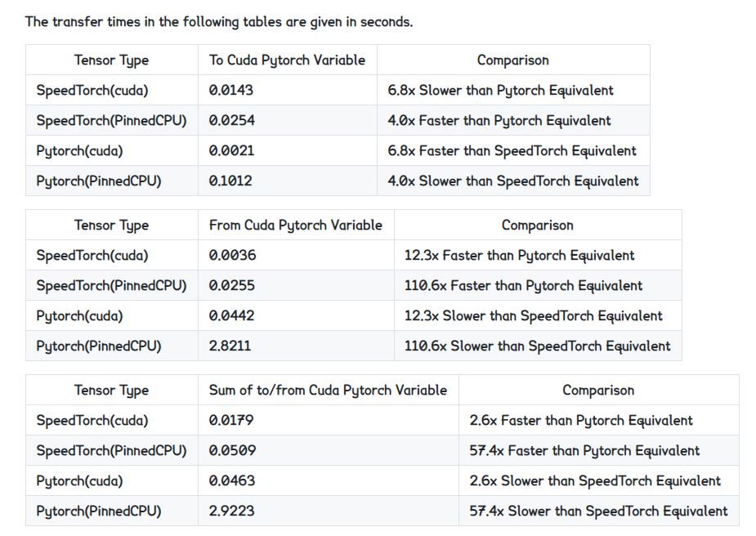Select cell value 0.0143
Viewport: 756px width, 536px height.
(231, 90)
